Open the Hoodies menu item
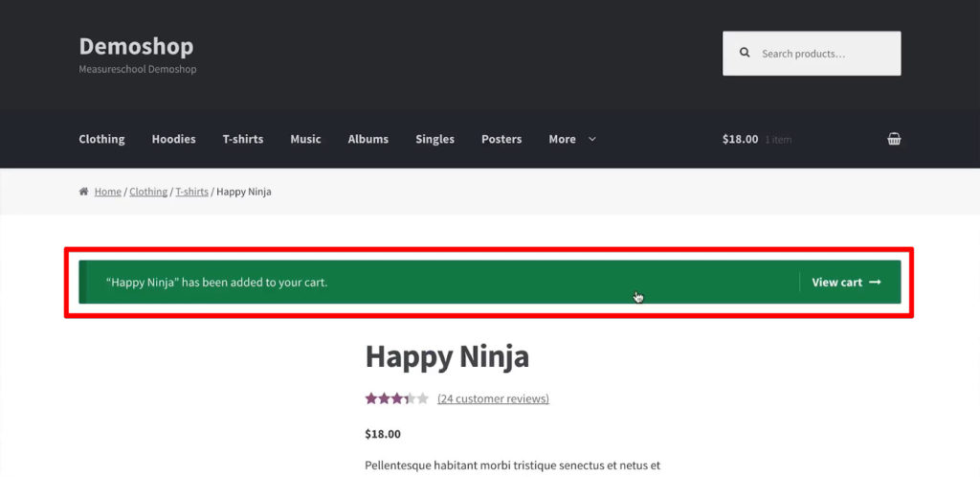The image size is (980, 477). tap(174, 139)
